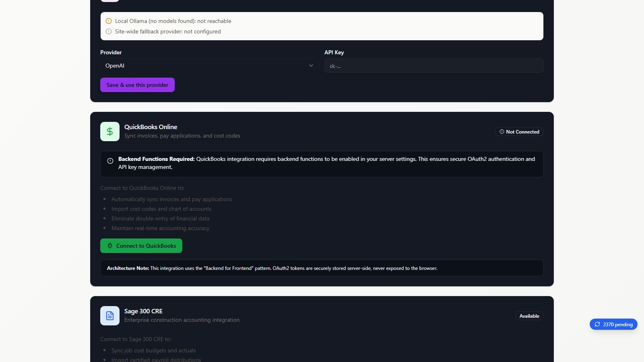Open the Provider dropdown showing OpenAI

point(210,66)
